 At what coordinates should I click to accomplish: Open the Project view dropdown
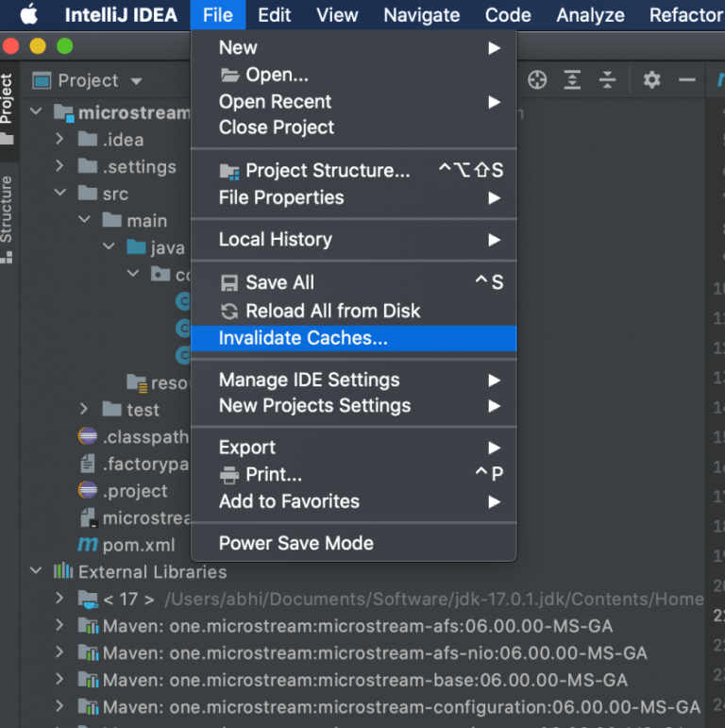point(136,82)
